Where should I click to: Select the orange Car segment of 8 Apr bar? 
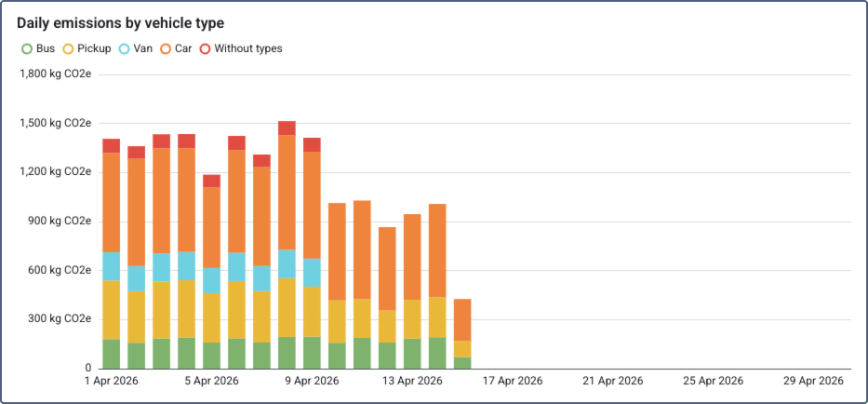pyautogui.click(x=287, y=191)
